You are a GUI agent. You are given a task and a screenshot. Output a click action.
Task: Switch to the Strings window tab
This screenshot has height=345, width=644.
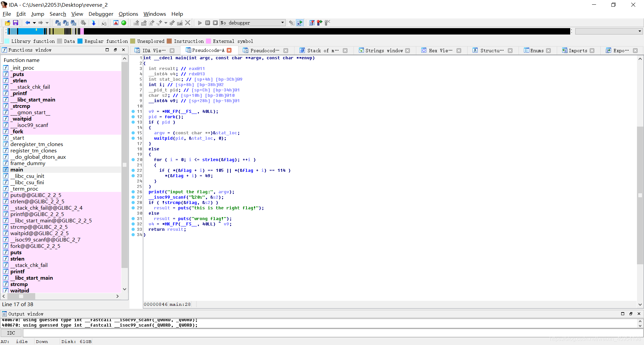(383, 51)
